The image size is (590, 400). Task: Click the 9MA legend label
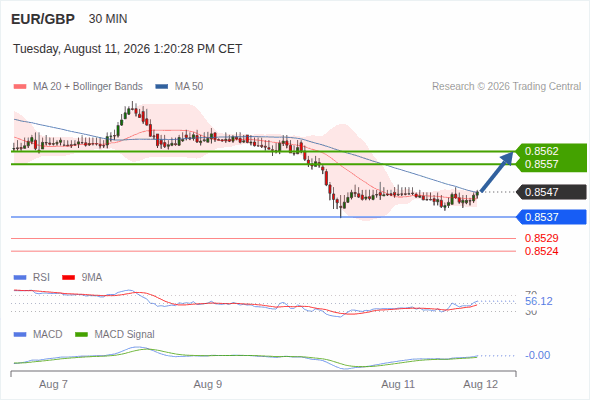[x=92, y=277]
